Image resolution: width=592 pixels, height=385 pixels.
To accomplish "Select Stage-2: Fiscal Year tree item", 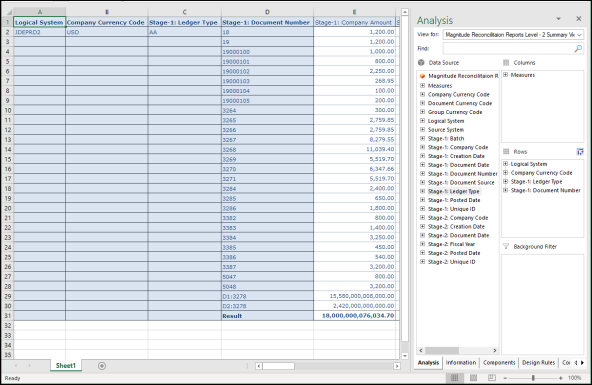I will click(451, 244).
